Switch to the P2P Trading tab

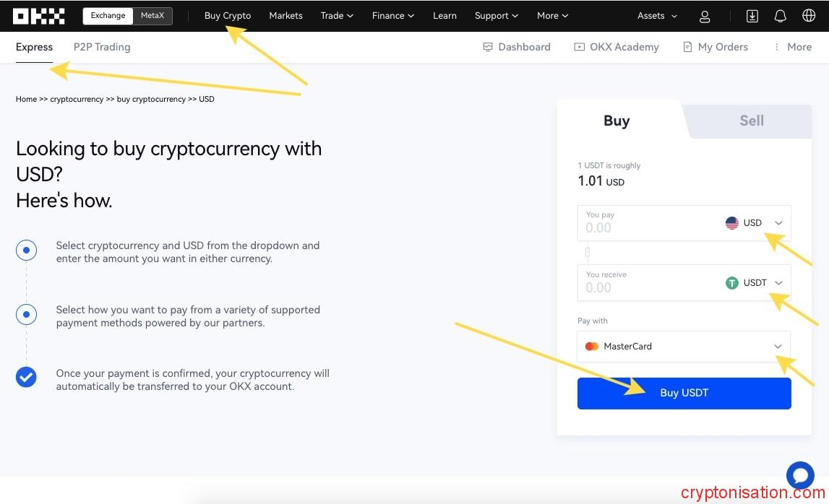pos(101,46)
